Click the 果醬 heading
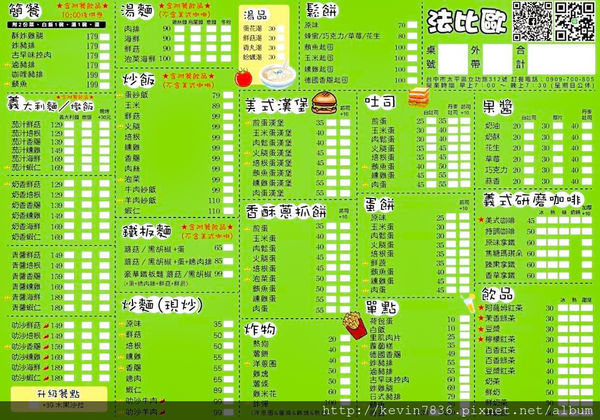 pos(497,107)
